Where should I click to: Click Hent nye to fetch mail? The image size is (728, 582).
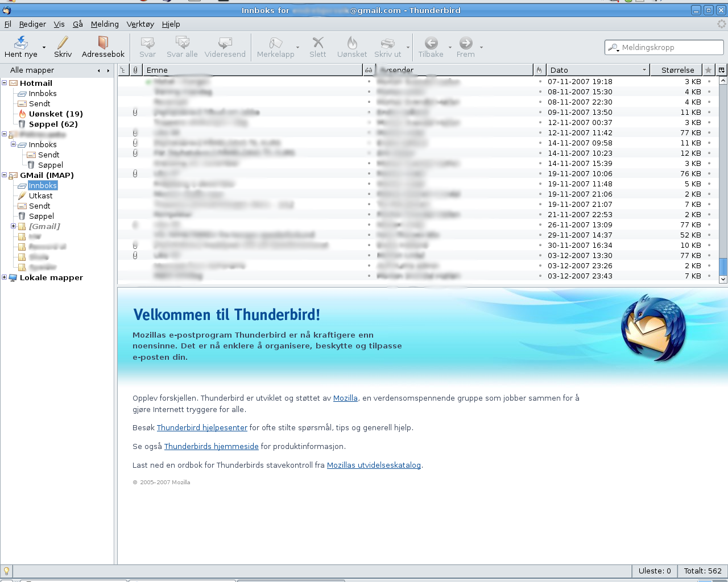click(x=21, y=47)
